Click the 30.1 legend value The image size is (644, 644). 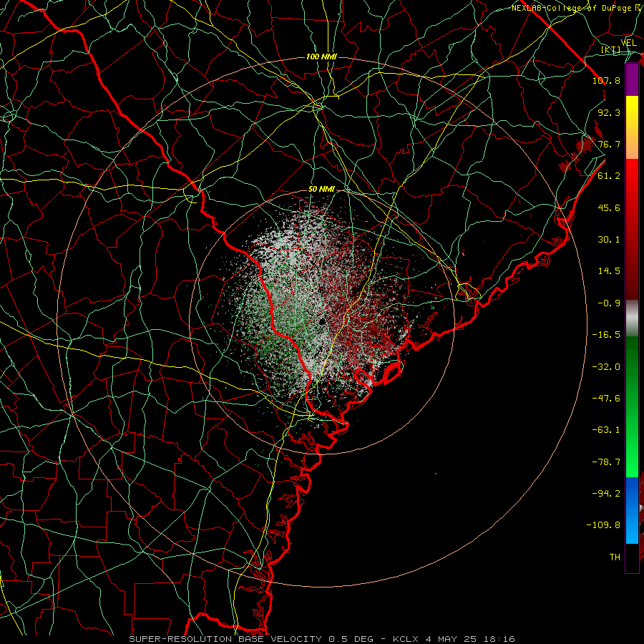[609, 240]
